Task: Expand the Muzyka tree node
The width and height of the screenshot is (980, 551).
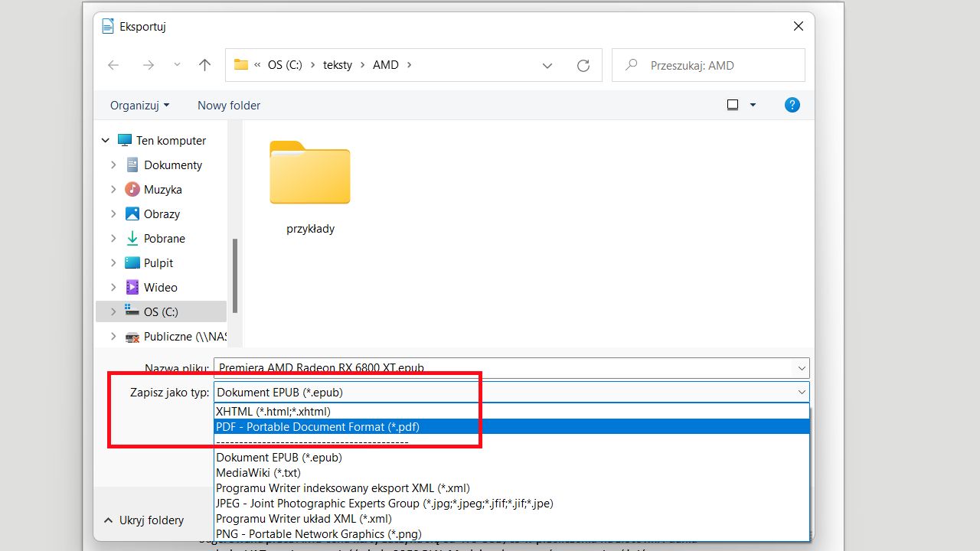Action: pyautogui.click(x=113, y=190)
